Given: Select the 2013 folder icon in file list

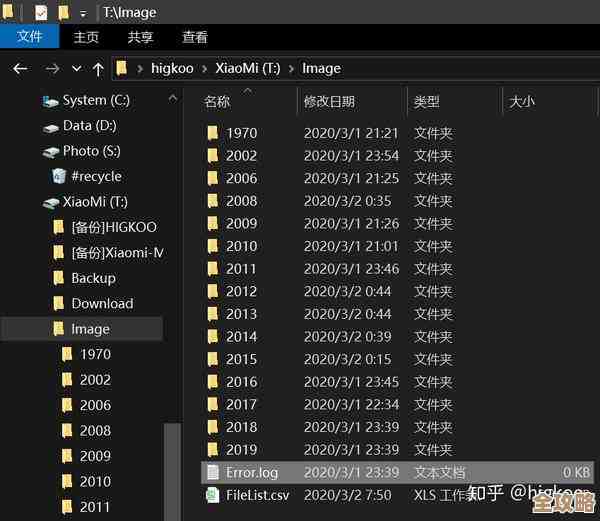Looking at the screenshot, I should click(x=213, y=314).
